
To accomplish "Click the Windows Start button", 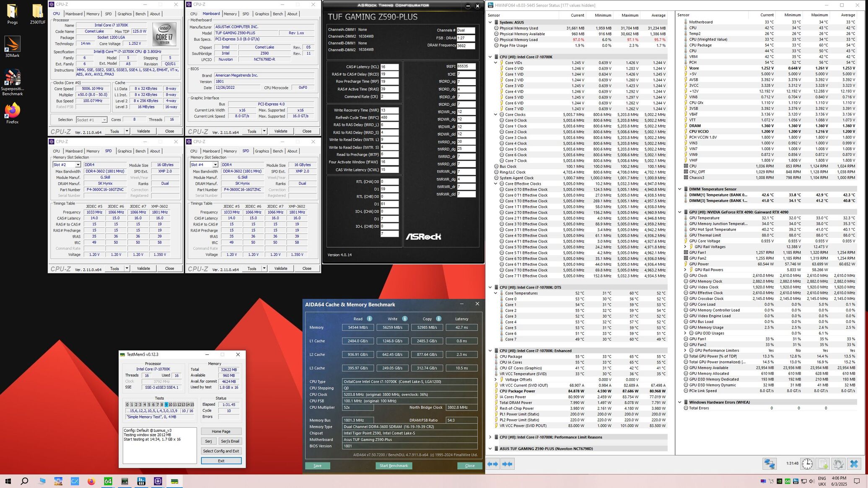I will coord(8,481).
